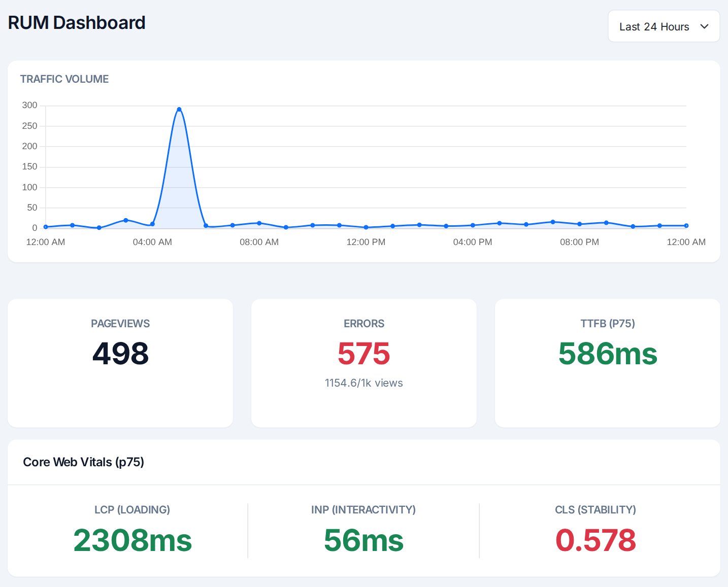Click the ERRORS card label
The height and width of the screenshot is (587, 728).
pyautogui.click(x=364, y=324)
